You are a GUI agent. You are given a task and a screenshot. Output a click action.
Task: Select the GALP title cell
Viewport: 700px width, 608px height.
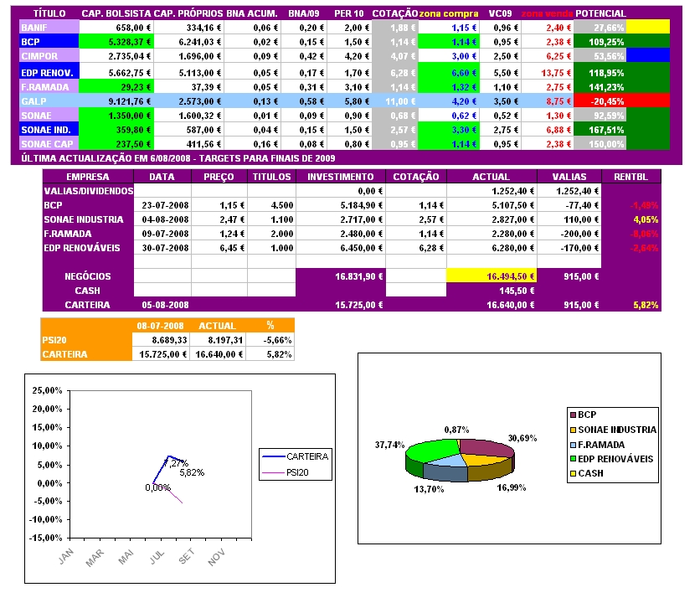49,101
